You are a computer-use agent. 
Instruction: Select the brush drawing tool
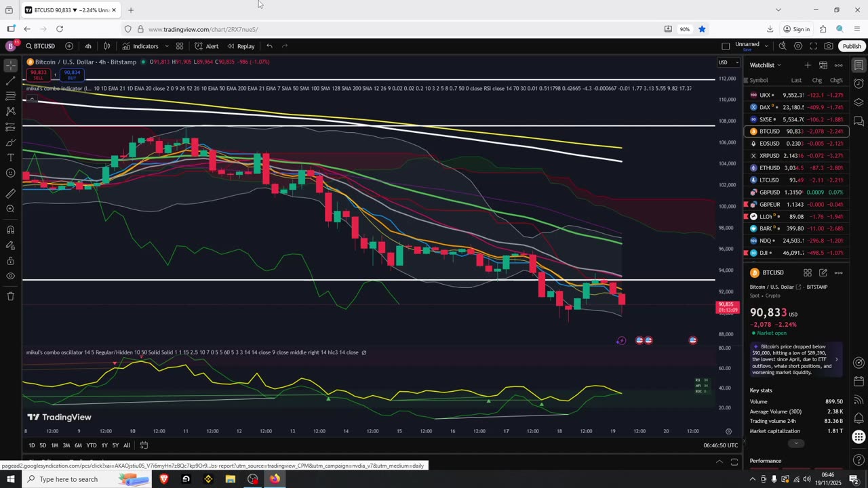pos(10,142)
